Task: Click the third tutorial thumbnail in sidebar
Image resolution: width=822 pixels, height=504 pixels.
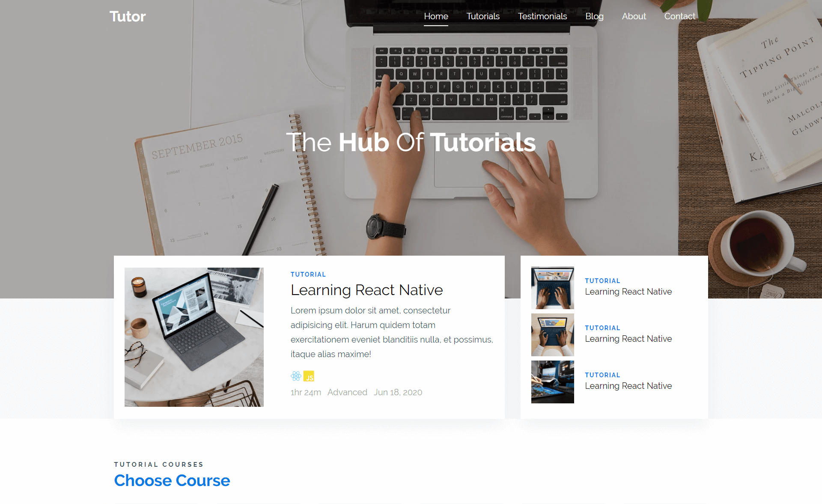Action: pyautogui.click(x=553, y=382)
